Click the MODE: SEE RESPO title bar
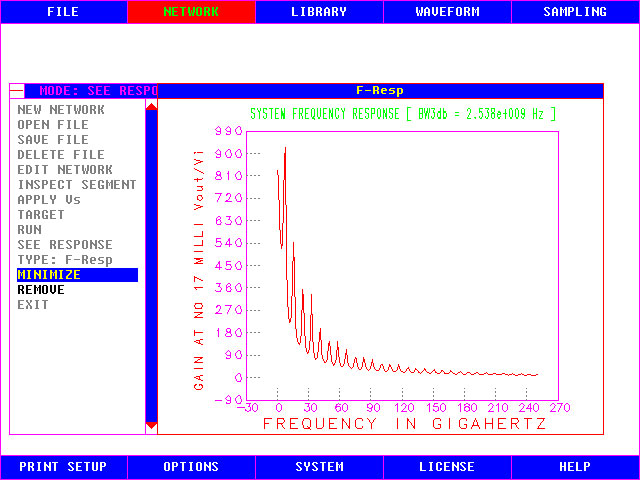Image resolution: width=640 pixels, height=480 pixels. 91,91
